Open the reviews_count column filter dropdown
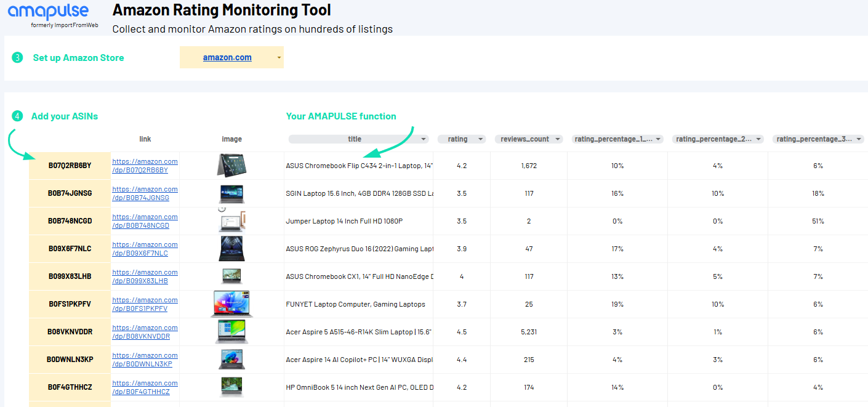The height and width of the screenshot is (407, 868). tap(558, 139)
